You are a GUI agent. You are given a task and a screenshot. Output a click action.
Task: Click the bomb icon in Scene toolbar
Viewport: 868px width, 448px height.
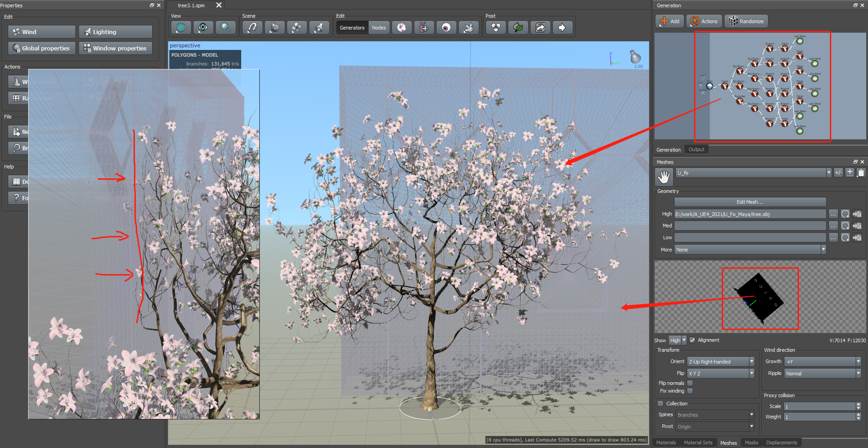coord(274,28)
